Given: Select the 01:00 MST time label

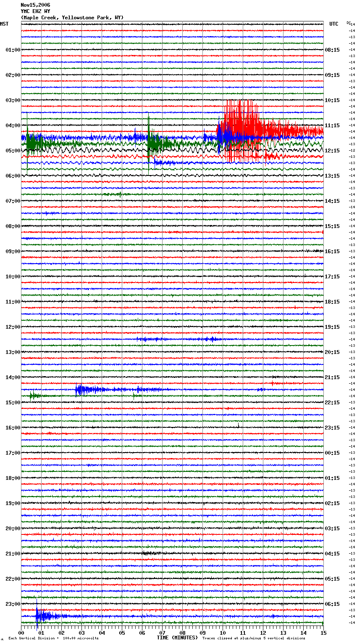Looking at the screenshot, I should [x=13, y=50].
